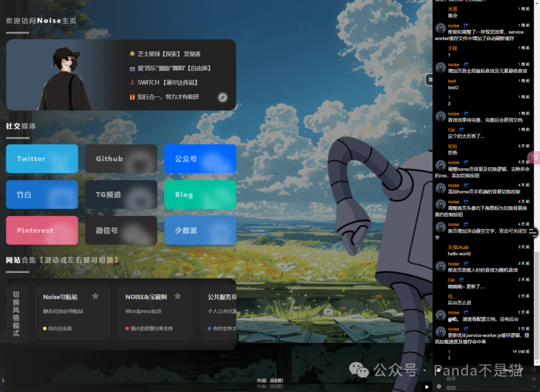Click noise's link icon on 调整首页头像 comment

(466, 202)
